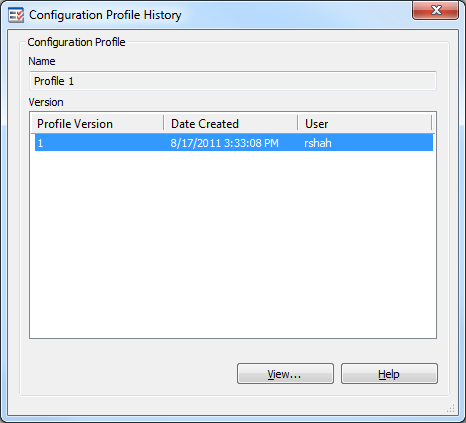The width and height of the screenshot is (466, 423).
Task: Click the Version label above the list
Action: click(x=46, y=102)
